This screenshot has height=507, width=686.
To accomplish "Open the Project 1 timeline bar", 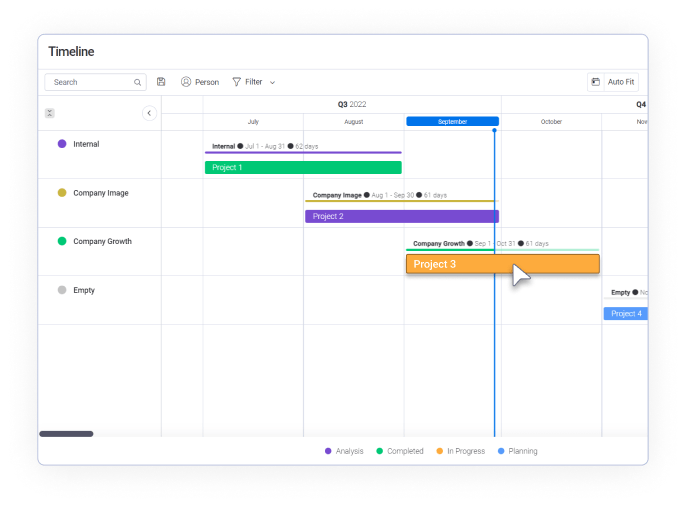I will [x=303, y=168].
